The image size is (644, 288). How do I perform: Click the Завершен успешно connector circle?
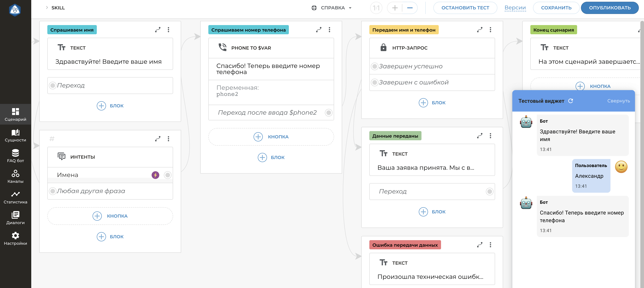[374, 66]
